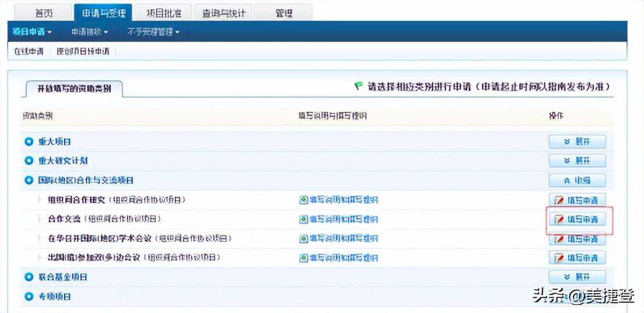644x313 pixels.
Task: Select the 专项项目 category row text
Action: click(x=54, y=296)
